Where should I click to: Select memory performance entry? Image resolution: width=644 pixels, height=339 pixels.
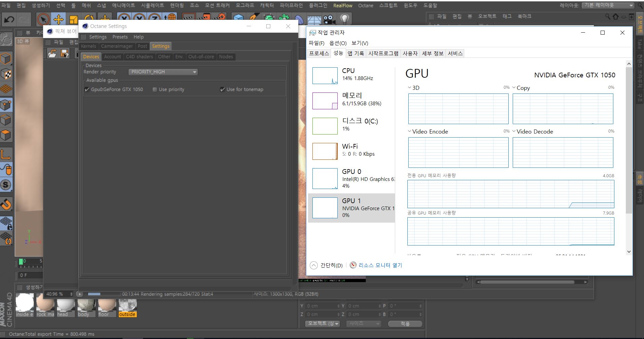351,101
